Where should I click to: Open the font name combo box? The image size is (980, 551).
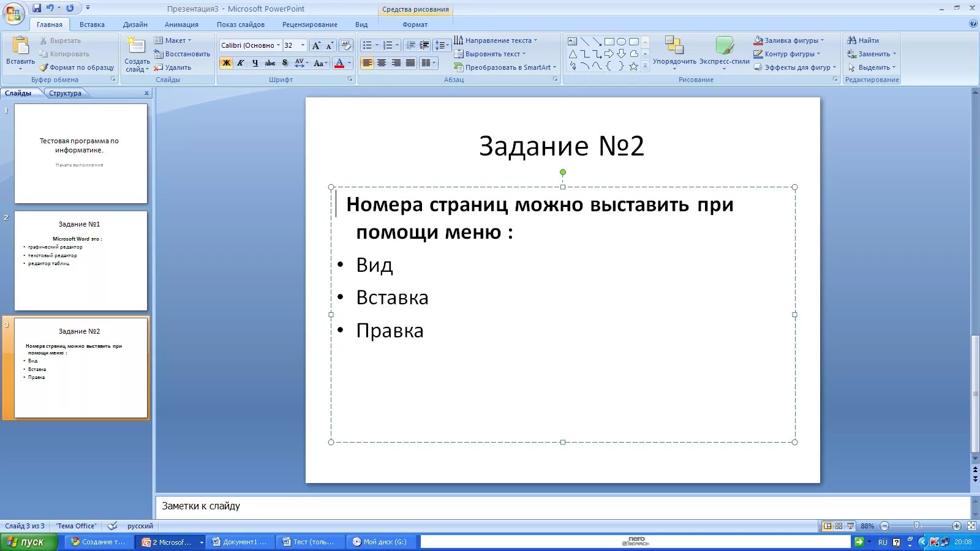pyautogui.click(x=250, y=45)
